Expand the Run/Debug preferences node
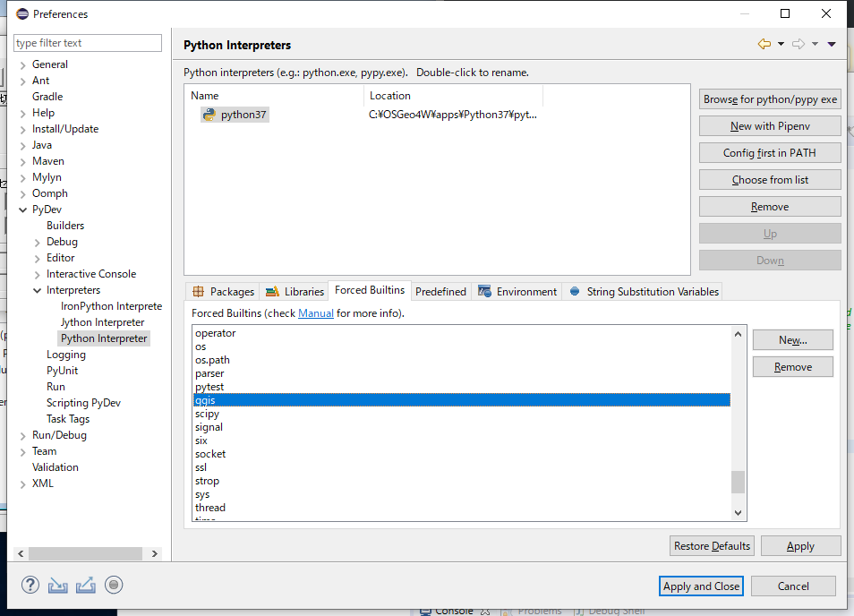Image resolution: width=854 pixels, height=616 pixels. coord(23,435)
